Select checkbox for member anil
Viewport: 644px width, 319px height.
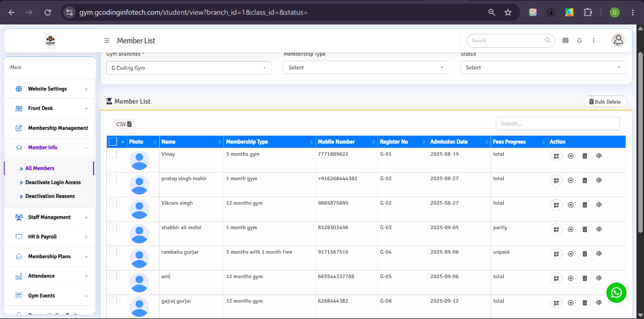coord(113,276)
